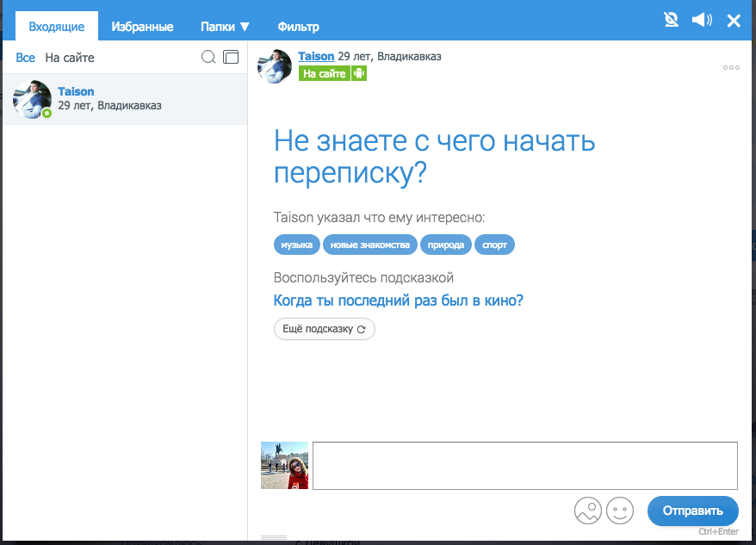Open the Входящие tab
Viewport: 756px width, 545px height.
[x=57, y=26]
